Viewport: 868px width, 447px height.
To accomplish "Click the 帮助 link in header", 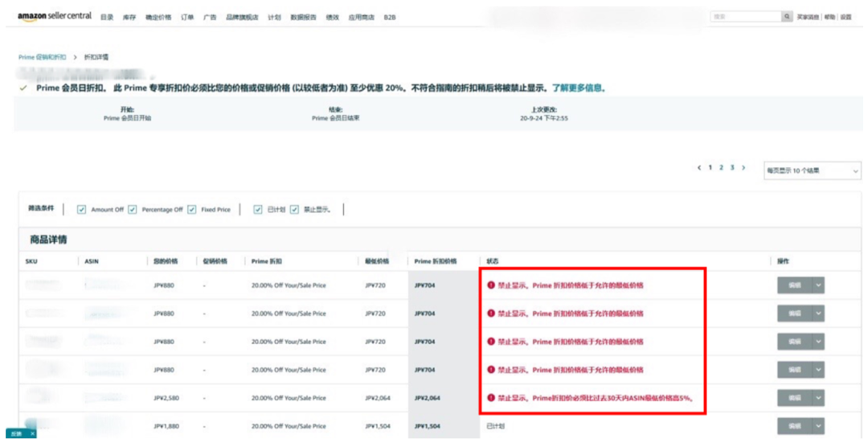I will point(829,17).
